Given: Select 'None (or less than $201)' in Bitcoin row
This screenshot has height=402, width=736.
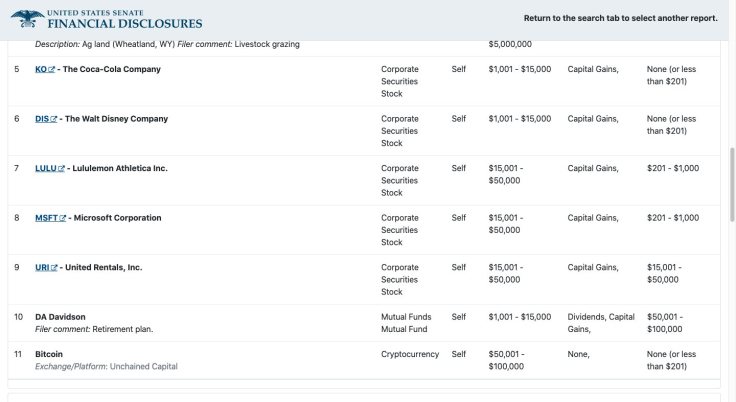Looking at the screenshot, I should pos(671,360).
